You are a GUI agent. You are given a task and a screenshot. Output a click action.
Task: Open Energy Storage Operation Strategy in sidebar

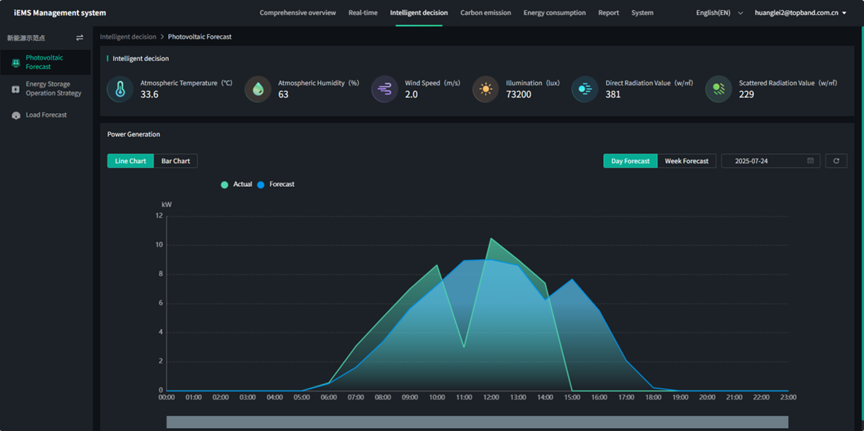(53, 89)
